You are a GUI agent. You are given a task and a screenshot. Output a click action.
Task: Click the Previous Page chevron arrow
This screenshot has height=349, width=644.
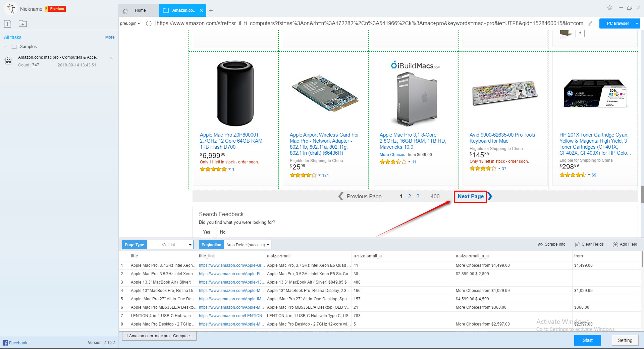[x=341, y=196]
